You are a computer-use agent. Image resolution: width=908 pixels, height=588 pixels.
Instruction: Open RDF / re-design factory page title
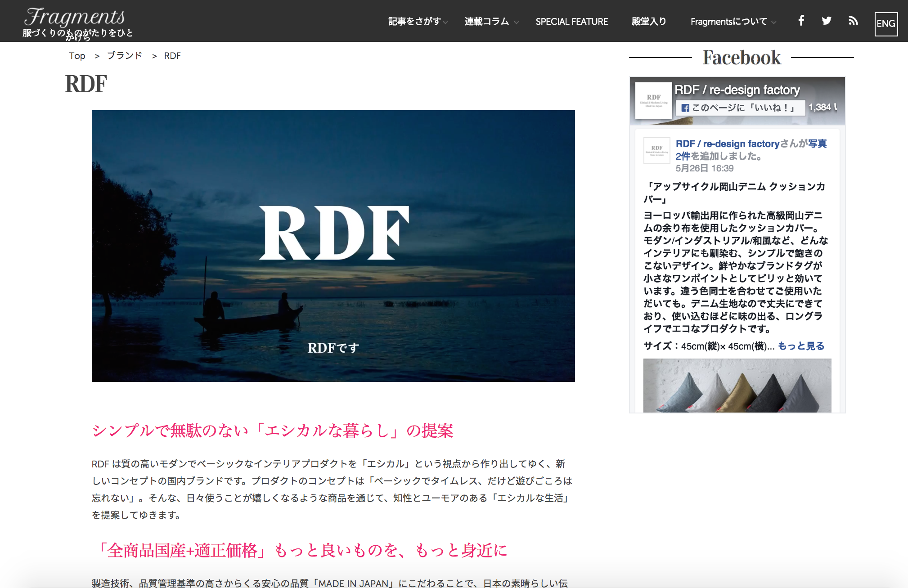tap(737, 90)
